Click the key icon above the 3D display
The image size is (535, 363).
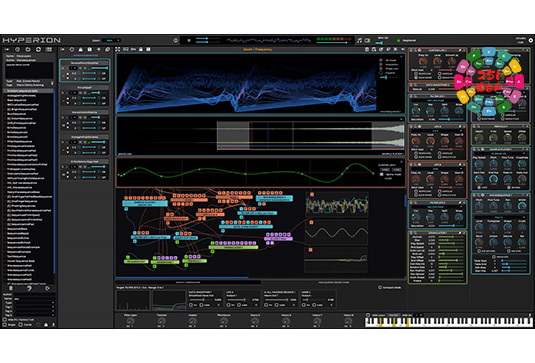(133, 49)
